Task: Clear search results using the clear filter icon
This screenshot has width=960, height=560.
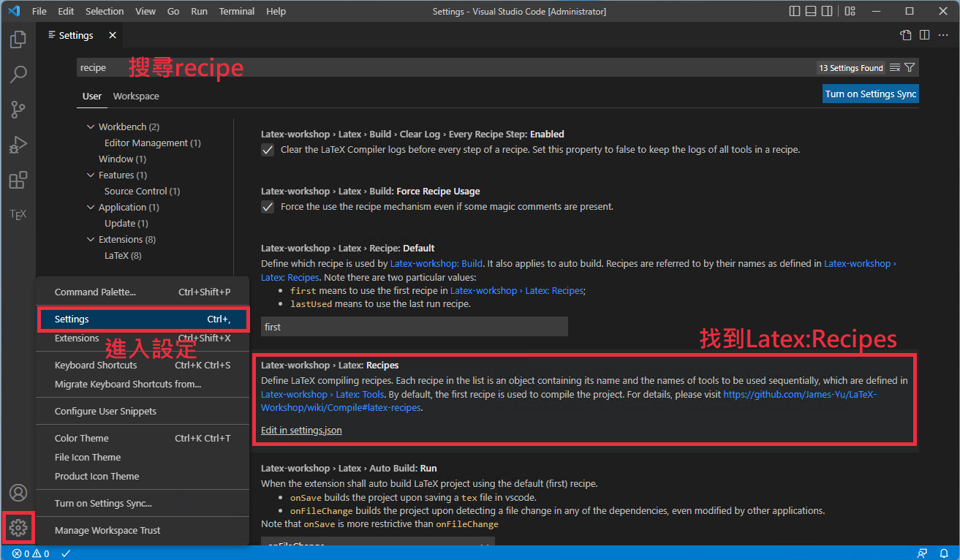Action: point(894,67)
